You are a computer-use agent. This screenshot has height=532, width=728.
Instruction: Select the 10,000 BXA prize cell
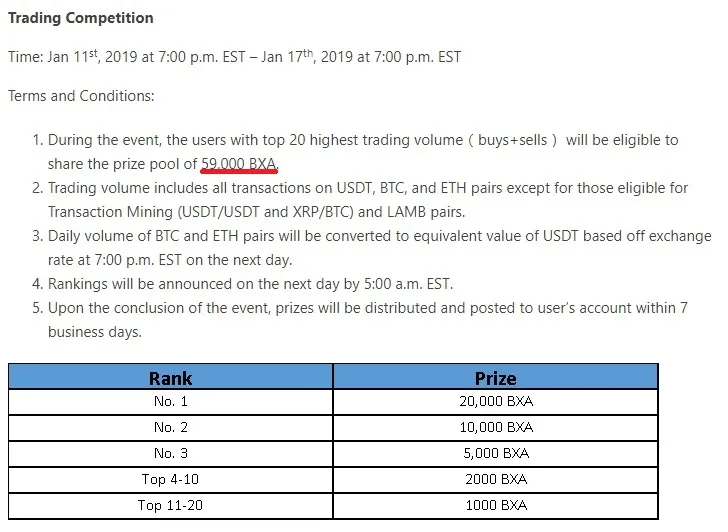pyautogui.click(x=495, y=428)
